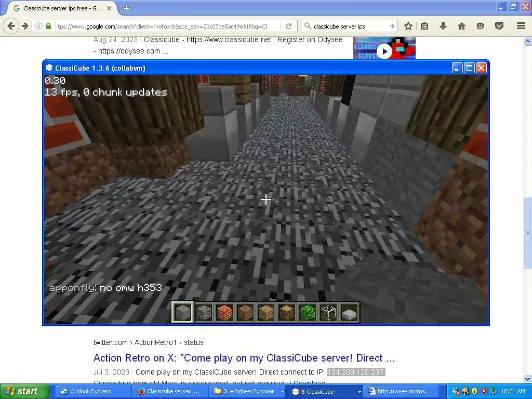Image resolution: width=532 pixels, height=399 pixels.
Task: Click the Safely Remove Hardware tray icon
Action: (x=493, y=391)
